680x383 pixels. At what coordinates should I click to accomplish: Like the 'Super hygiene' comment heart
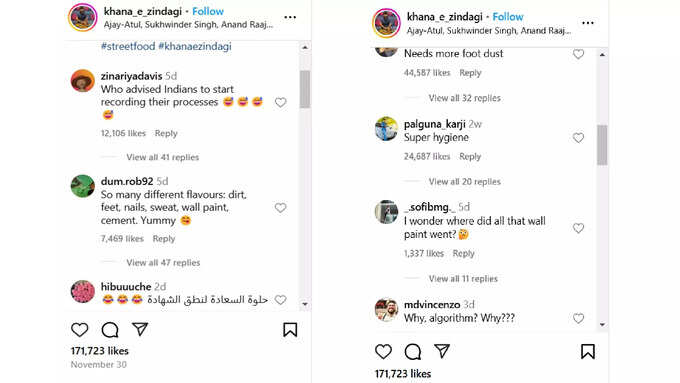click(x=578, y=138)
